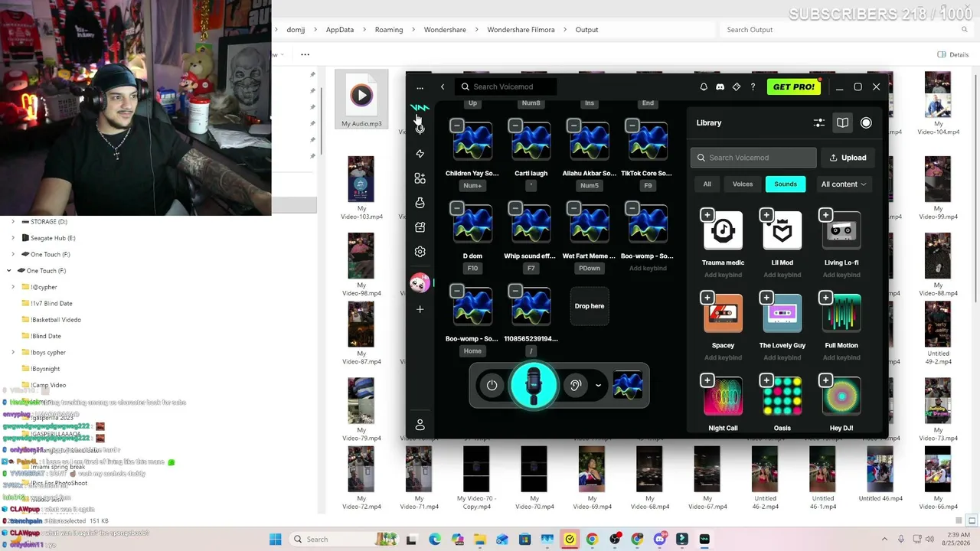Expand the !boys cypher folder
The height and width of the screenshot is (551, 980).
[x=13, y=353]
